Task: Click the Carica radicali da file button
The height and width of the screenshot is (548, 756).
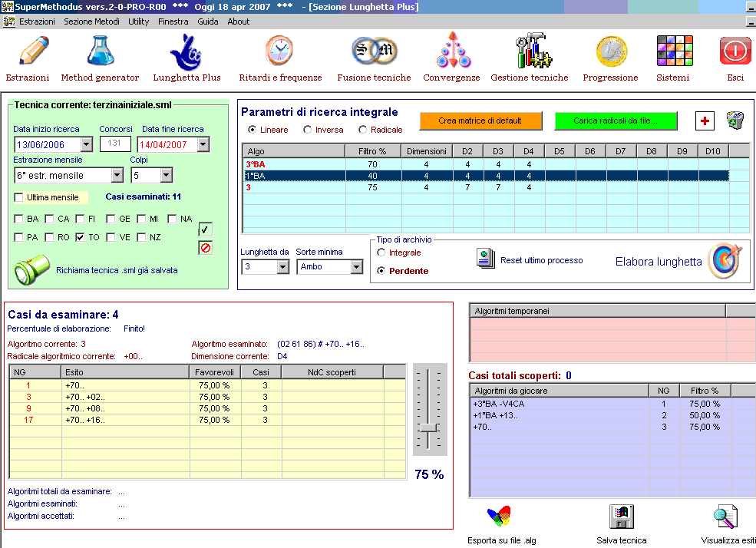Action: point(616,121)
